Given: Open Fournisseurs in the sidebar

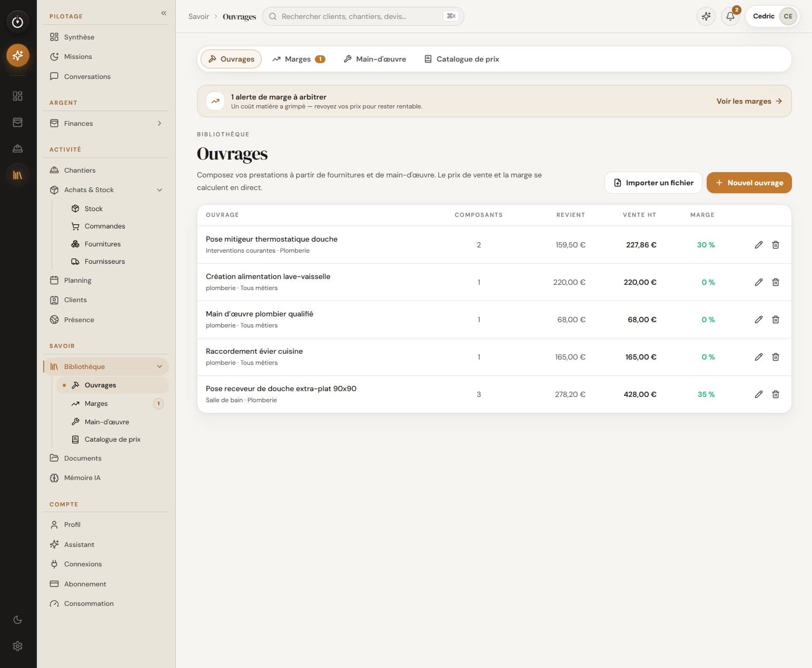Looking at the screenshot, I should tap(105, 262).
